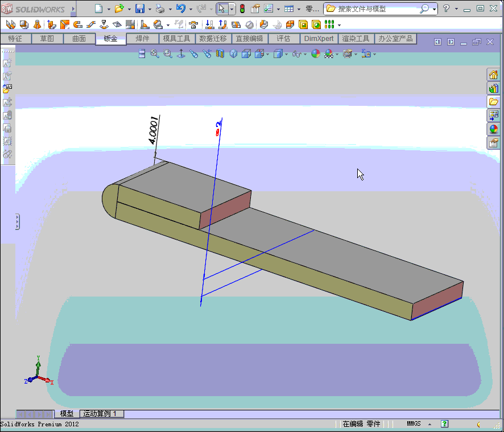Switch to the 草图 tab
The image size is (504, 432).
pyautogui.click(x=47, y=39)
